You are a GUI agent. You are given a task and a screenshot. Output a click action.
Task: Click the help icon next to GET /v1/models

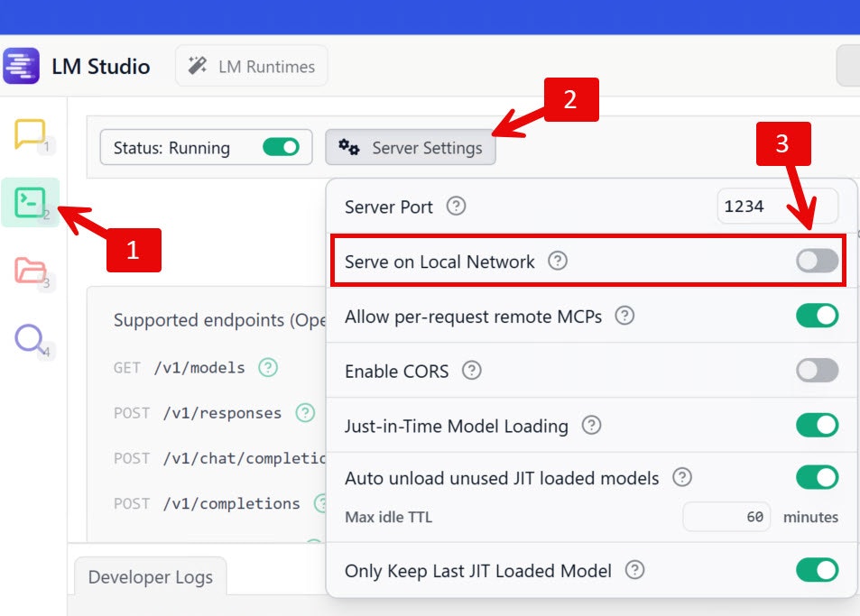click(268, 367)
